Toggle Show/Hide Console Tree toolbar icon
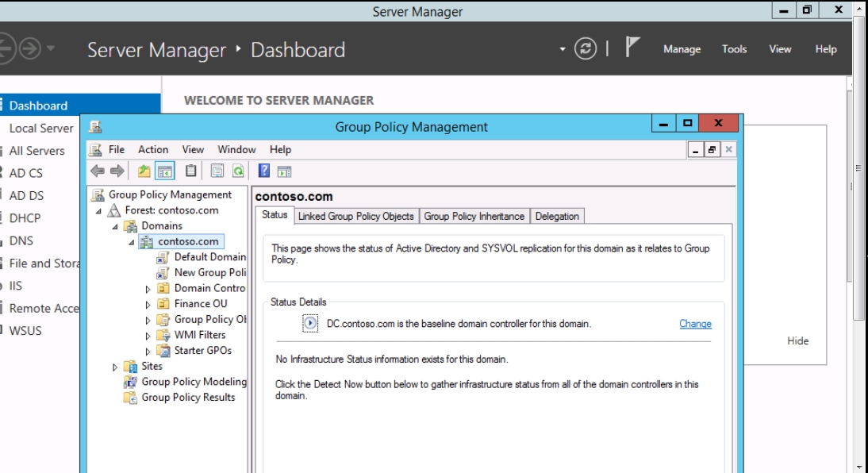 pyautogui.click(x=167, y=171)
